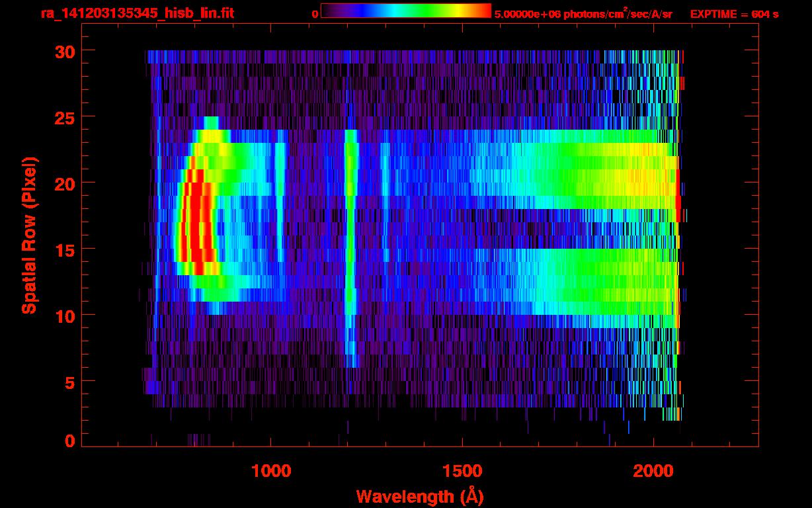Click the y-axis tick label 25
812x508 pixels.
click(65, 117)
